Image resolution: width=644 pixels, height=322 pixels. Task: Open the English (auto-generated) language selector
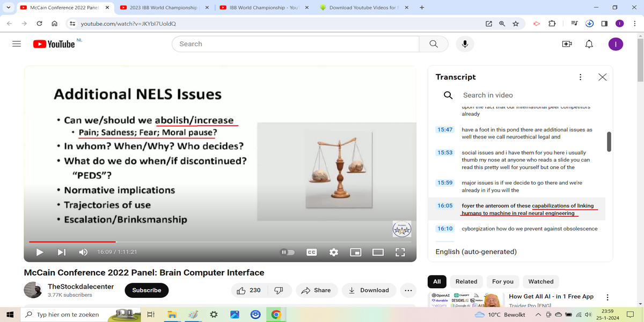(475, 252)
